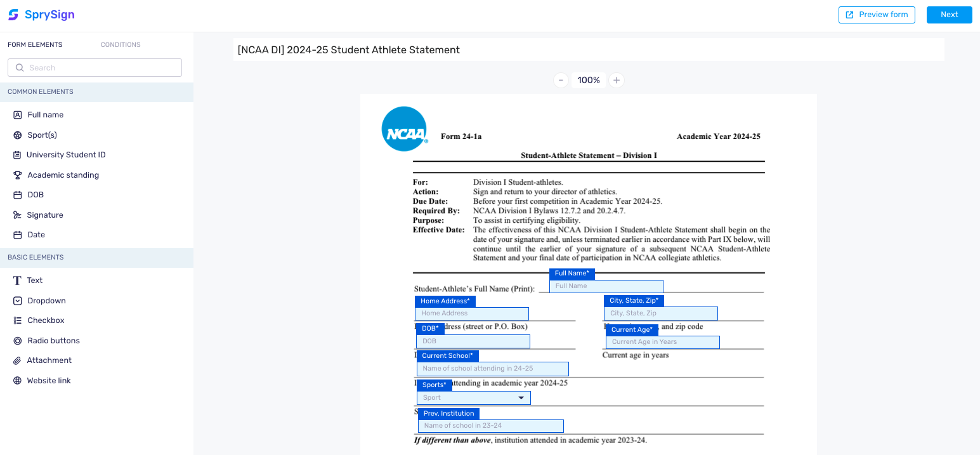Select the City, State, Zip* label tag
This screenshot has height=455, width=980.
tap(634, 301)
